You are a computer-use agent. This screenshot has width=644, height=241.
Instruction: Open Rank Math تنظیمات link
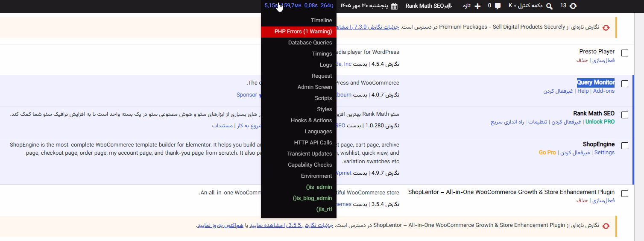tap(538, 122)
